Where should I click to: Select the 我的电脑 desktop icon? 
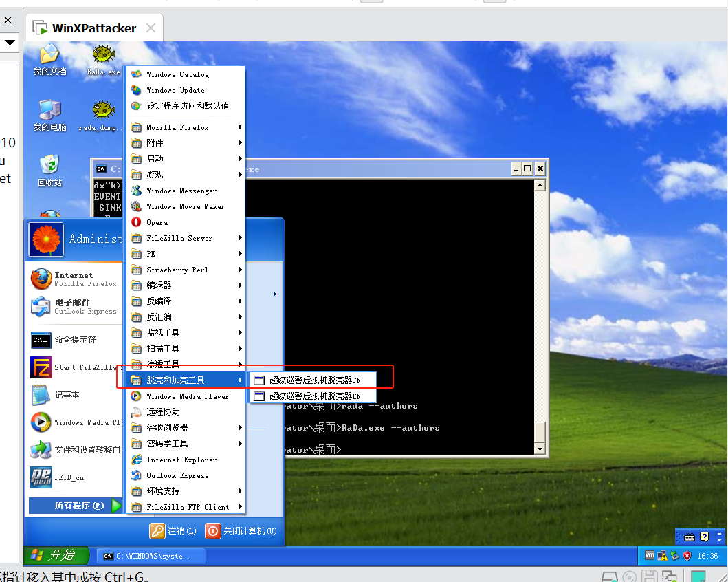coord(49,115)
